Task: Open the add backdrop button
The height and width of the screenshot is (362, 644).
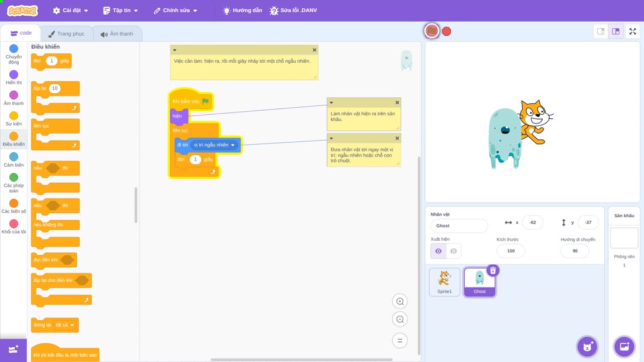Action: (624, 346)
